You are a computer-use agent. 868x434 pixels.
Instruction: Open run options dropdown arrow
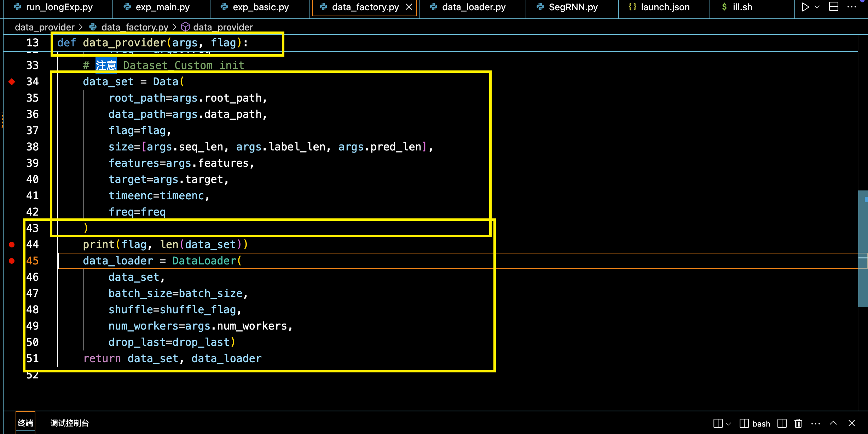tap(817, 7)
